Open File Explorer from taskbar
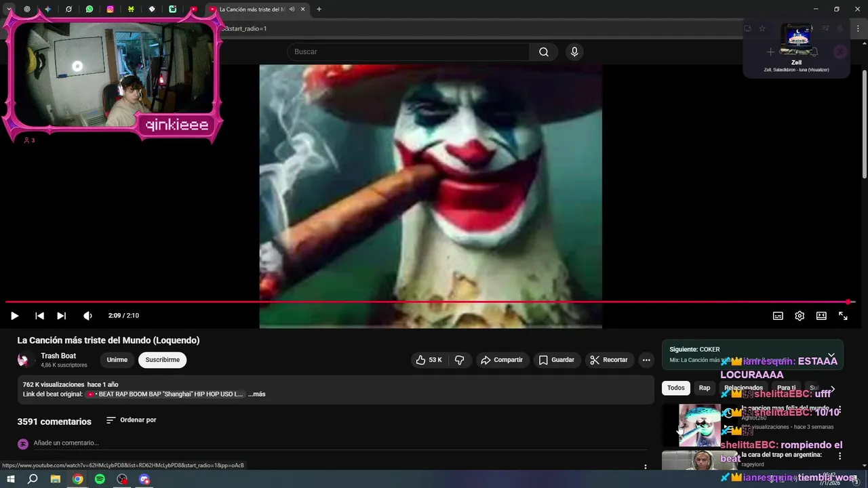This screenshot has width=868, height=488. click(56, 479)
